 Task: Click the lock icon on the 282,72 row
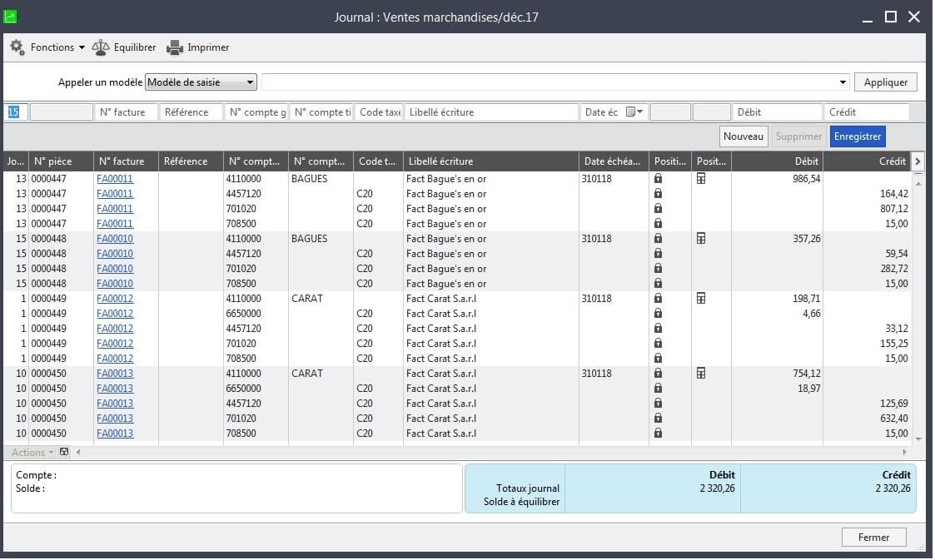click(x=658, y=269)
